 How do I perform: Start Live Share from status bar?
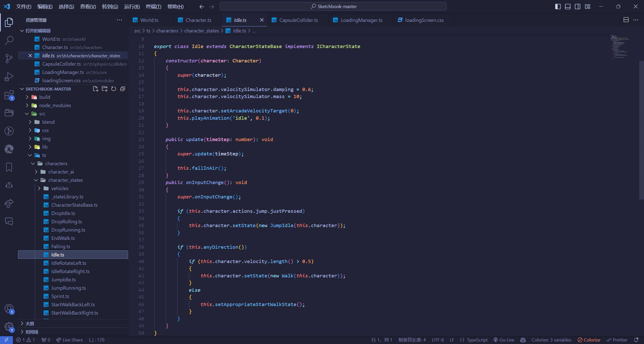[69, 340]
